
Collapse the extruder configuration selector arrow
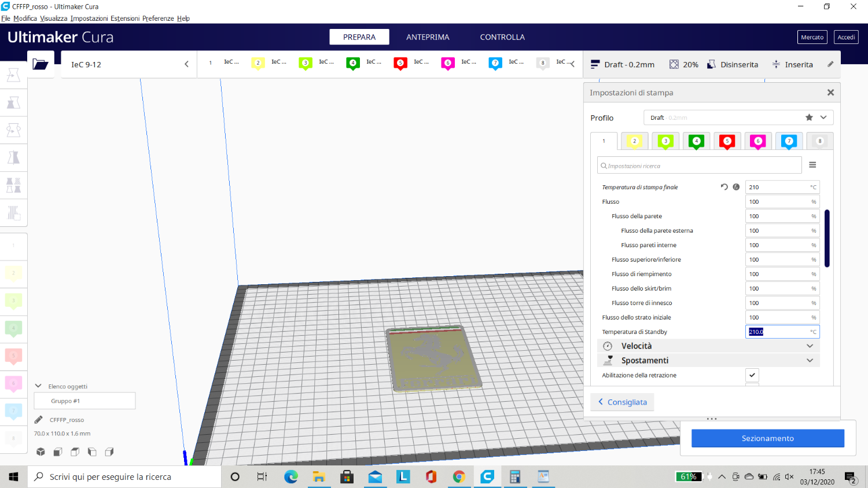[572, 64]
